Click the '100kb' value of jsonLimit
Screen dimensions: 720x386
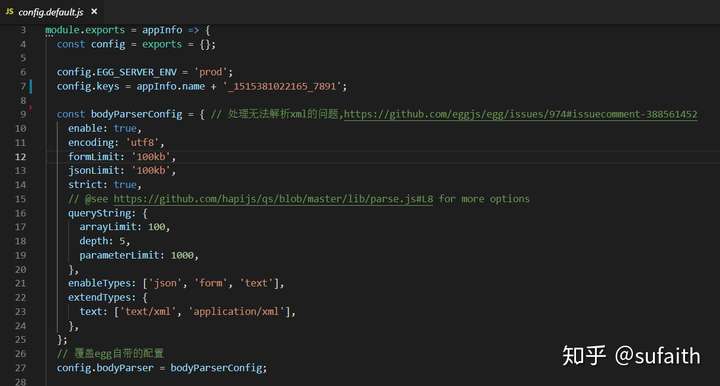click(151, 171)
